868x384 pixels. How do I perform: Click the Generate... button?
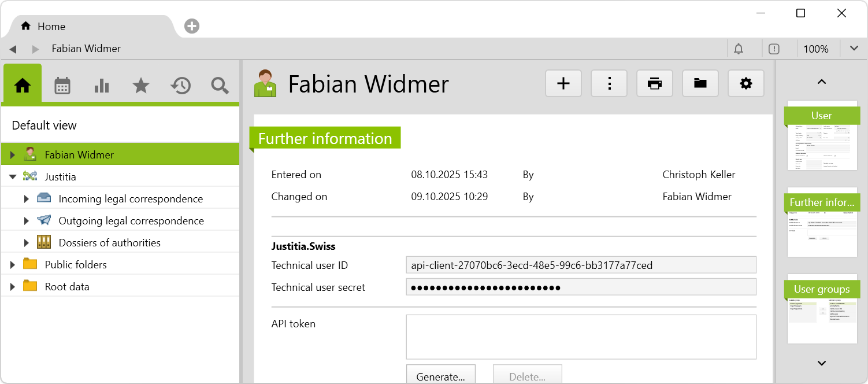440,376
